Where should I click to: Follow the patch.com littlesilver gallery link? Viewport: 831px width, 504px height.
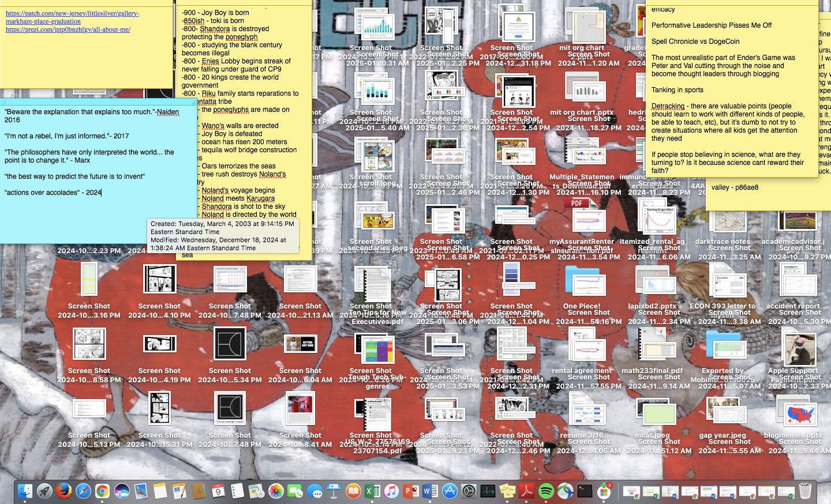[72, 17]
